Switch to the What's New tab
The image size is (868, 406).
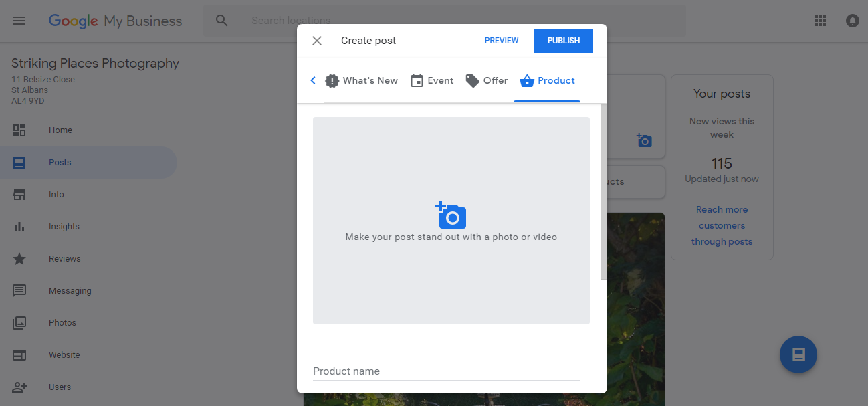(x=361, y=81)
